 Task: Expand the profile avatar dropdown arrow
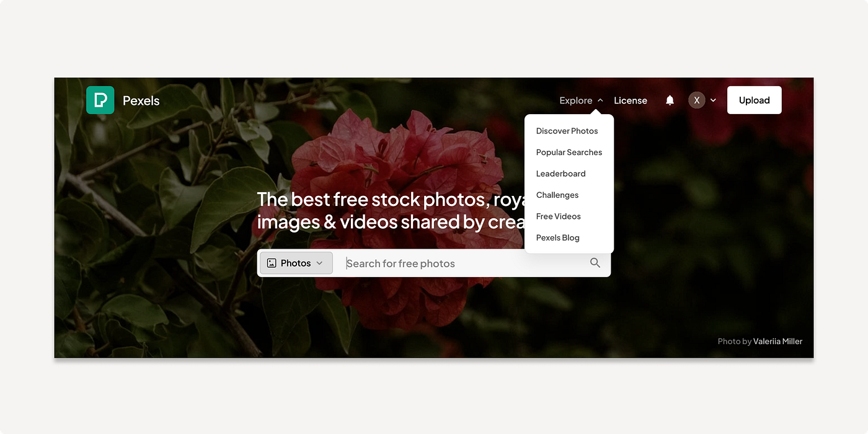713,100
